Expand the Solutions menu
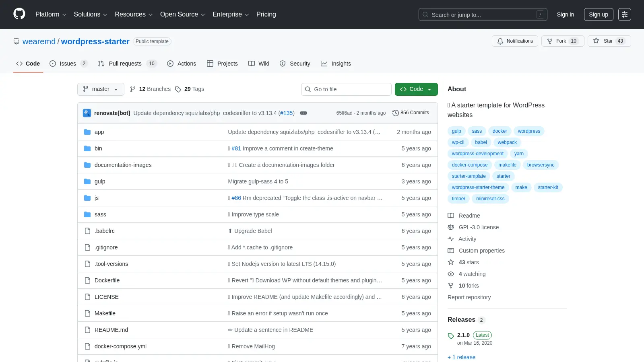 pos(91,14)
